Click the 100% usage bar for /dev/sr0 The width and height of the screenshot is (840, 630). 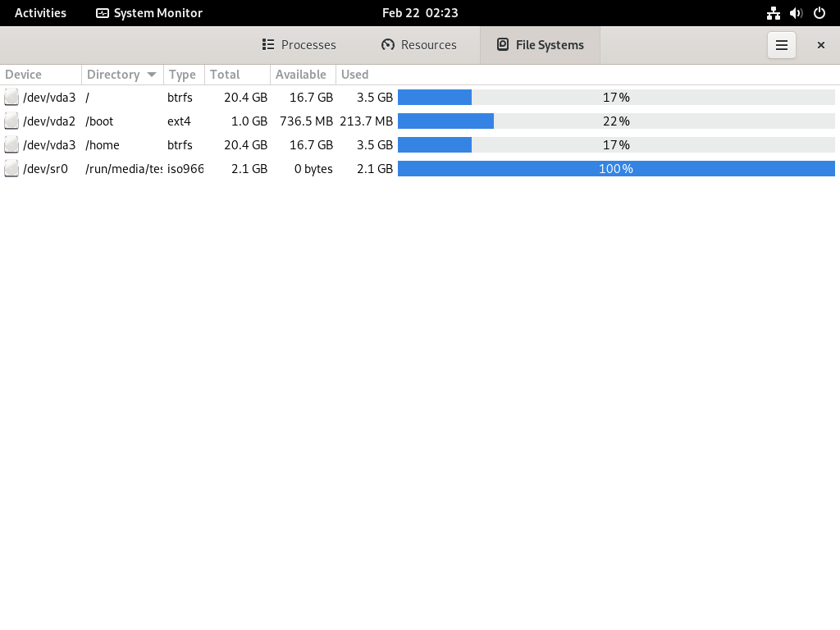pyautogui.click(x=616, y=169)
